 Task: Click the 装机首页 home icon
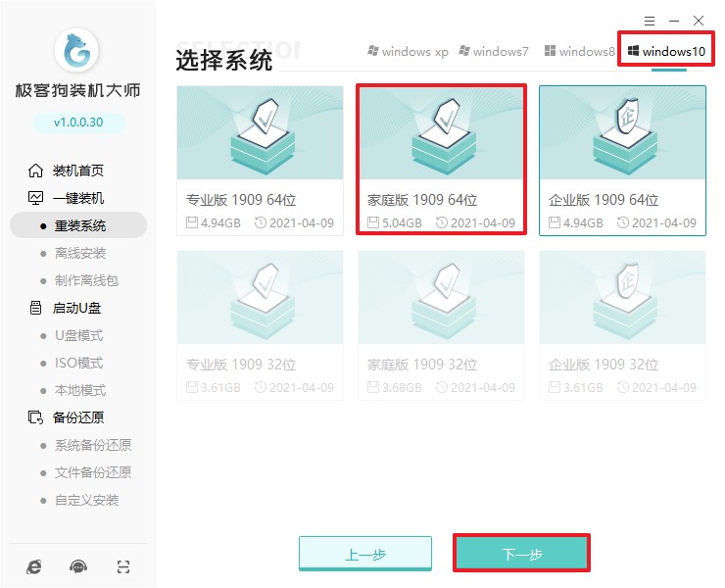click(36, 171)
